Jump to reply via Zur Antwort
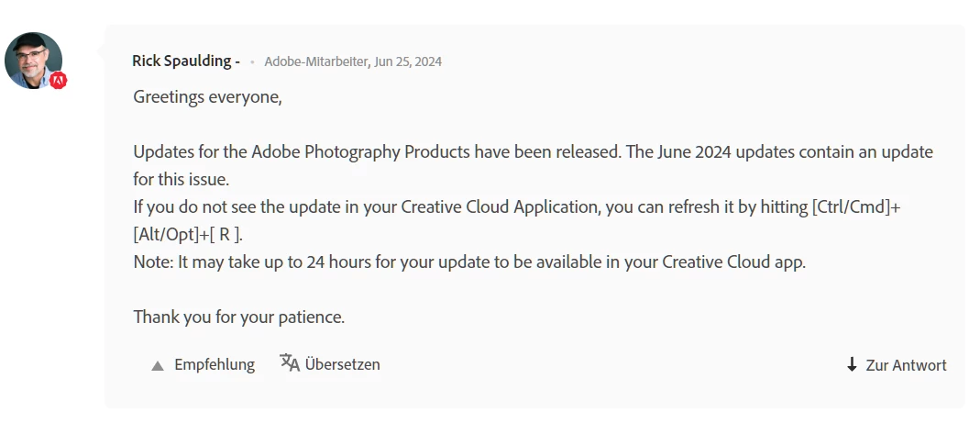 [x=906, y=365]
